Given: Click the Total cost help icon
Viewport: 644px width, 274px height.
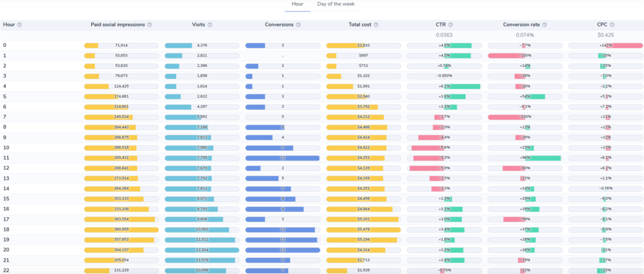Looking at the screenshot, I should tap(376, 25).
